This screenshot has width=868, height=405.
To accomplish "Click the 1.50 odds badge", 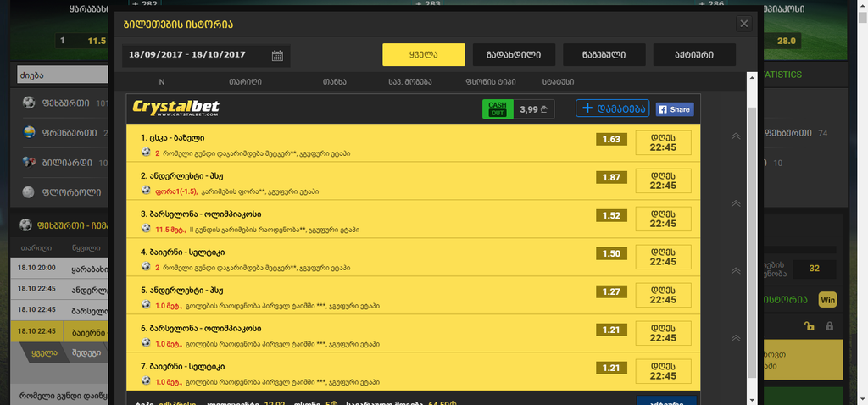I will [x=611, y=254].
